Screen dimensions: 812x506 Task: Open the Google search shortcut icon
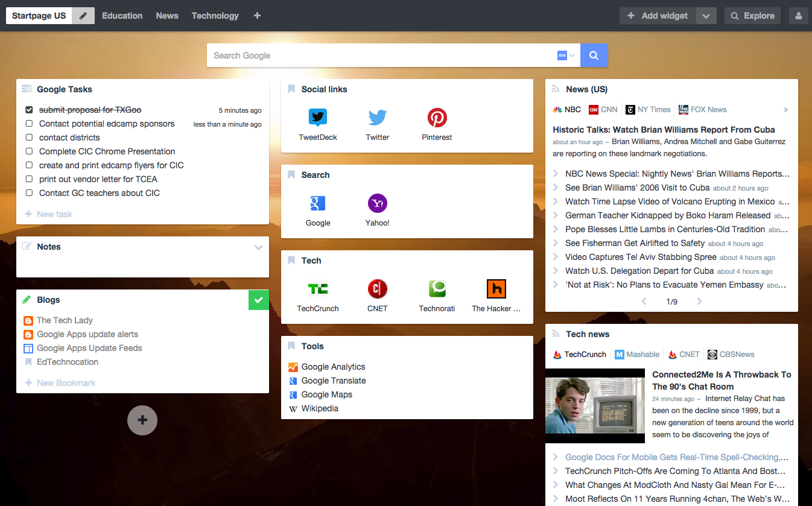pos(318,203)
